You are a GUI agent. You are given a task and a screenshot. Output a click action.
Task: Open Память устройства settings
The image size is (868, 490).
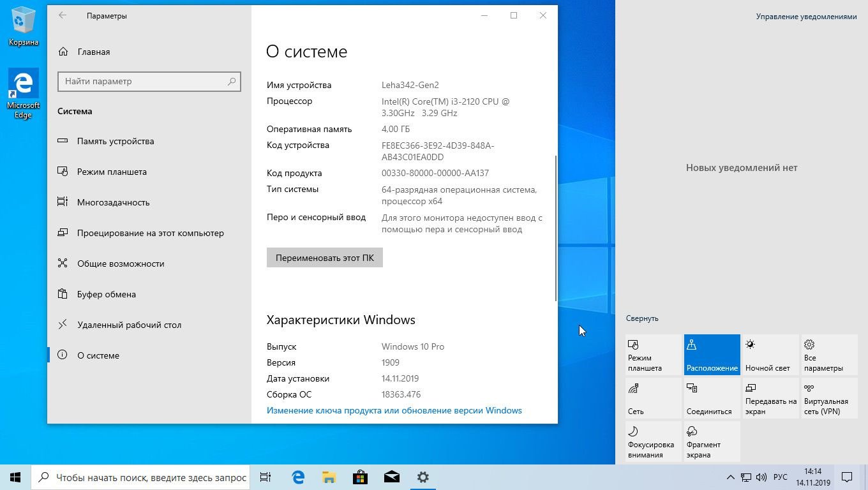coord(149,141)
